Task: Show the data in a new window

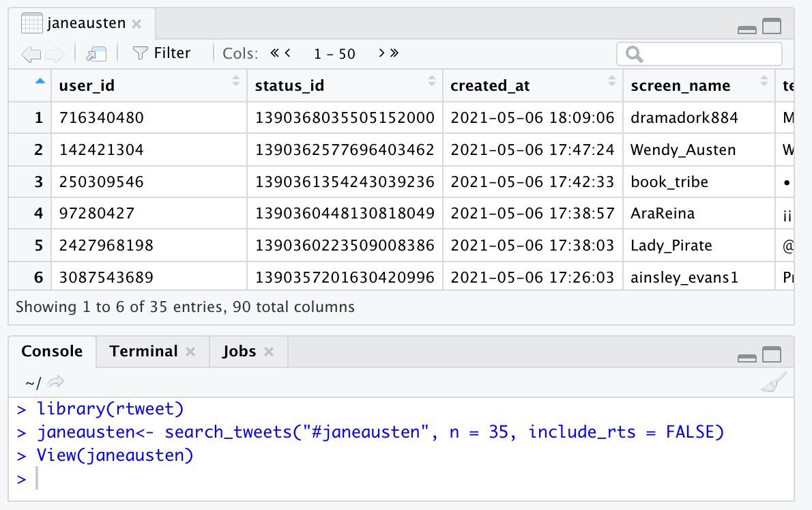Action: (96, 54)
